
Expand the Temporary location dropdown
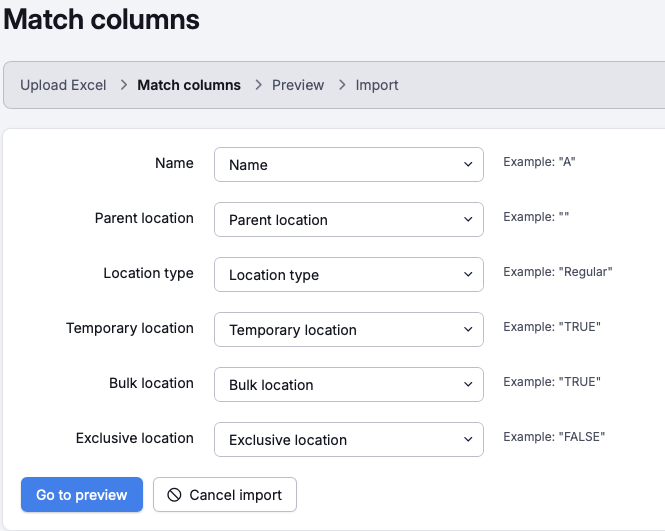pyautogui.click(x=348, y=330)
